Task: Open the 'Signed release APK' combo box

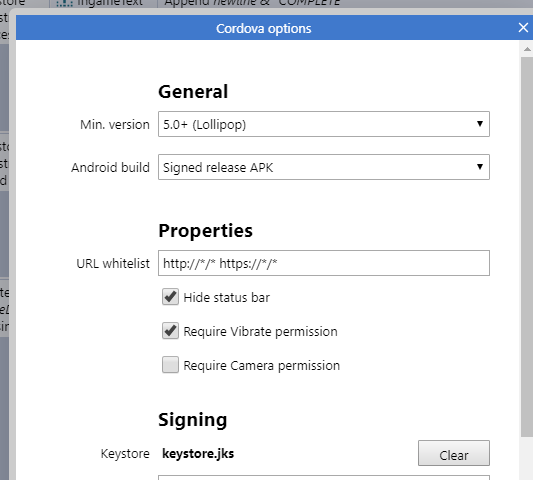Action: click(x=324, y=167)
